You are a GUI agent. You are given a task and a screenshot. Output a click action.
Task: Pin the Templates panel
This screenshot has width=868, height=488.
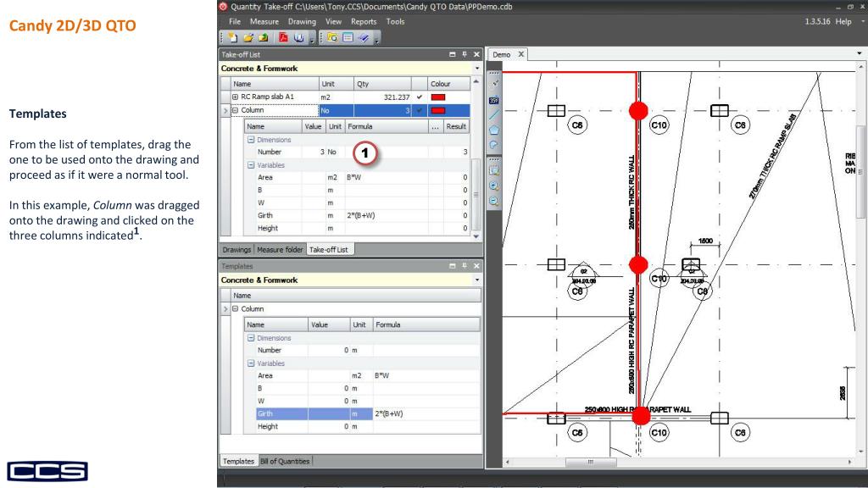(465, 266)
